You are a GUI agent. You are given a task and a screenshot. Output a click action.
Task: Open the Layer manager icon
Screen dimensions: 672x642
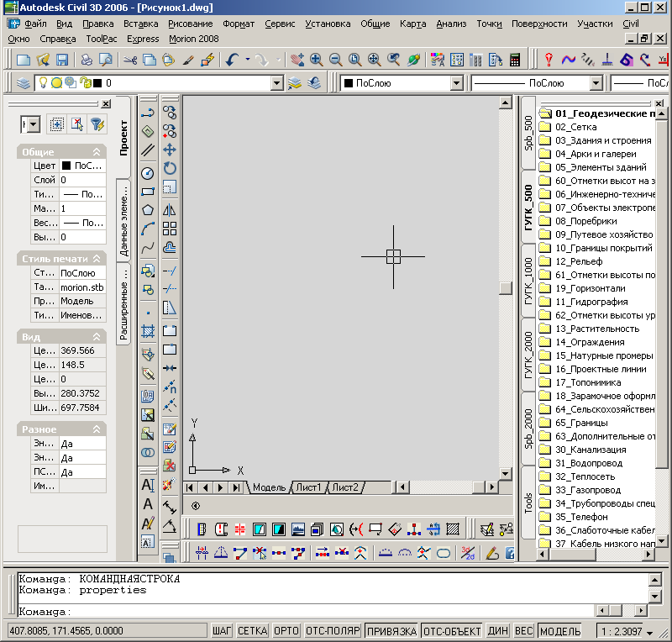[x=24, y=82]
